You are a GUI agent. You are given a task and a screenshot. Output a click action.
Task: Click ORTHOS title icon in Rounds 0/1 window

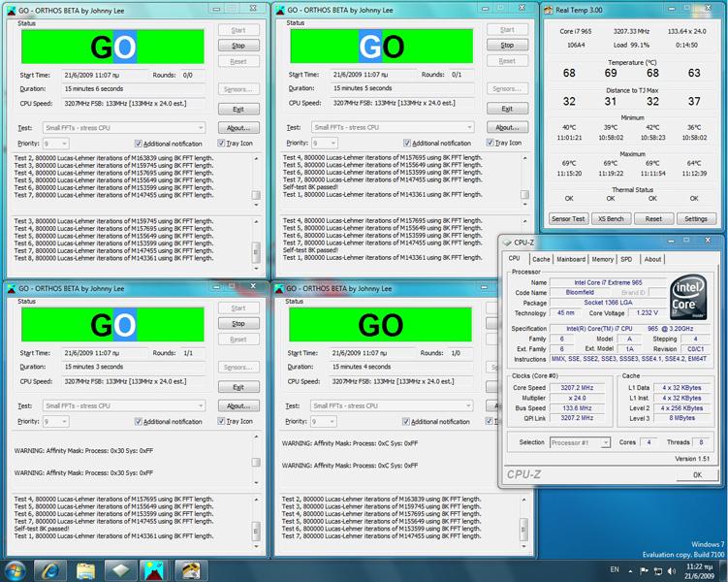[x=280, y=10]
